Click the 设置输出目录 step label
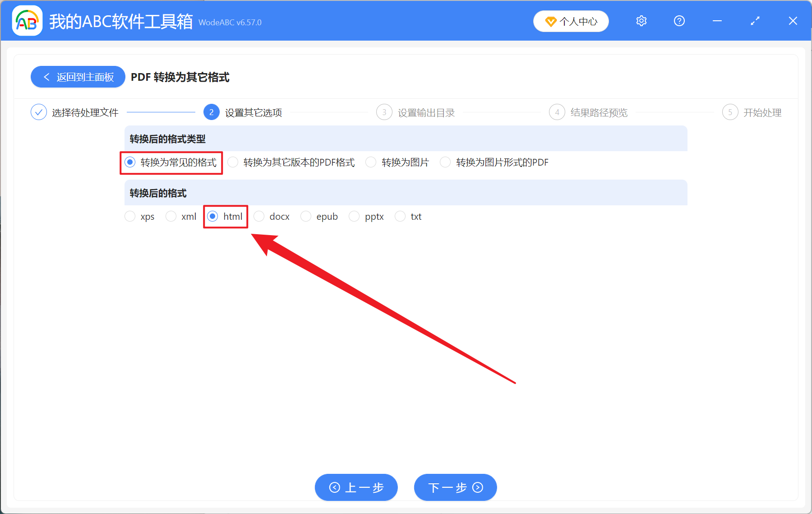Screen dimensions: 812x514 tap(426, 112)
